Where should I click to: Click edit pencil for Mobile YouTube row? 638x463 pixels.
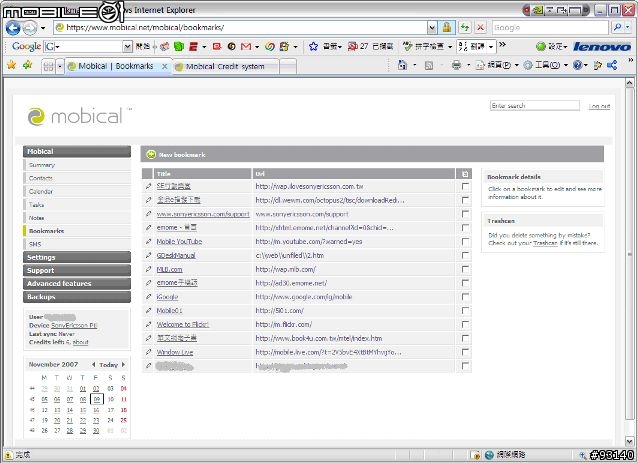[148, 242]
